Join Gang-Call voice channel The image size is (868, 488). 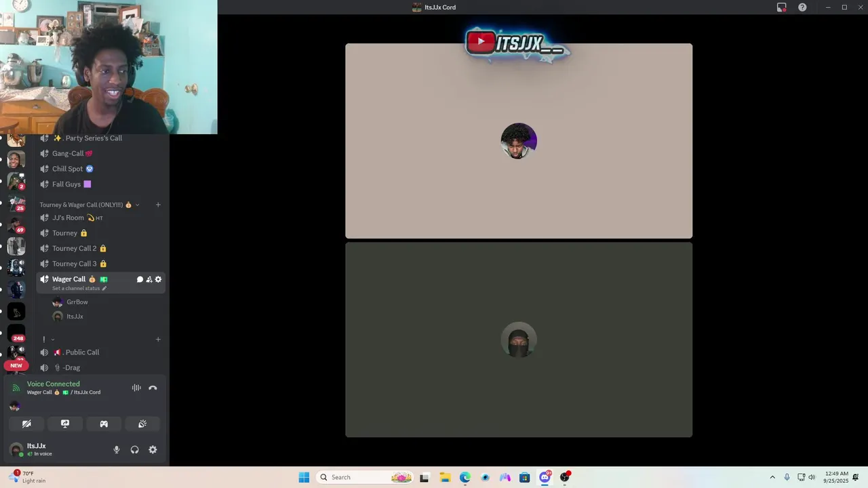coord(100,153)
